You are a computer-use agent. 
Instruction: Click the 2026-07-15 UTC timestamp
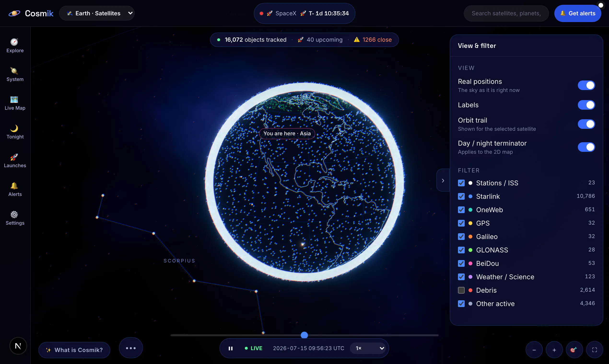click(x=308, y=348)
